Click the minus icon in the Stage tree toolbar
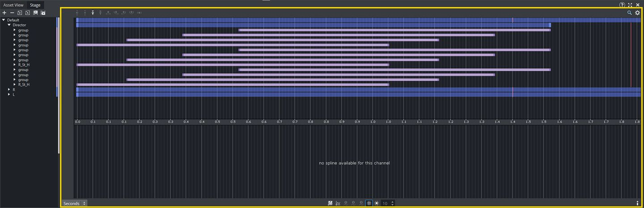The width and height of the screenshot is (644, 208). click(x=12, y=13)
